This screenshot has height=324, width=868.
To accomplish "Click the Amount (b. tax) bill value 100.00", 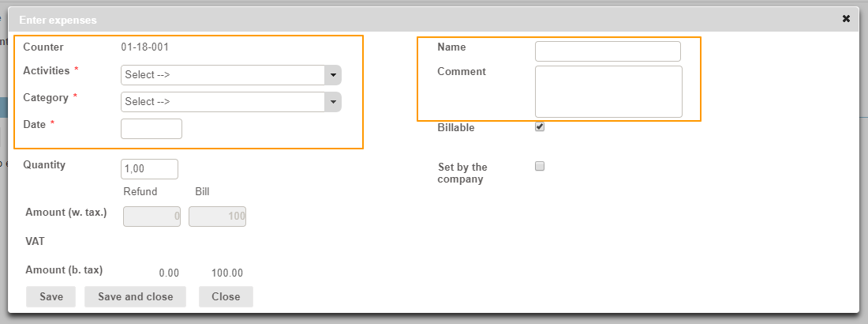I will pos(227,273).
